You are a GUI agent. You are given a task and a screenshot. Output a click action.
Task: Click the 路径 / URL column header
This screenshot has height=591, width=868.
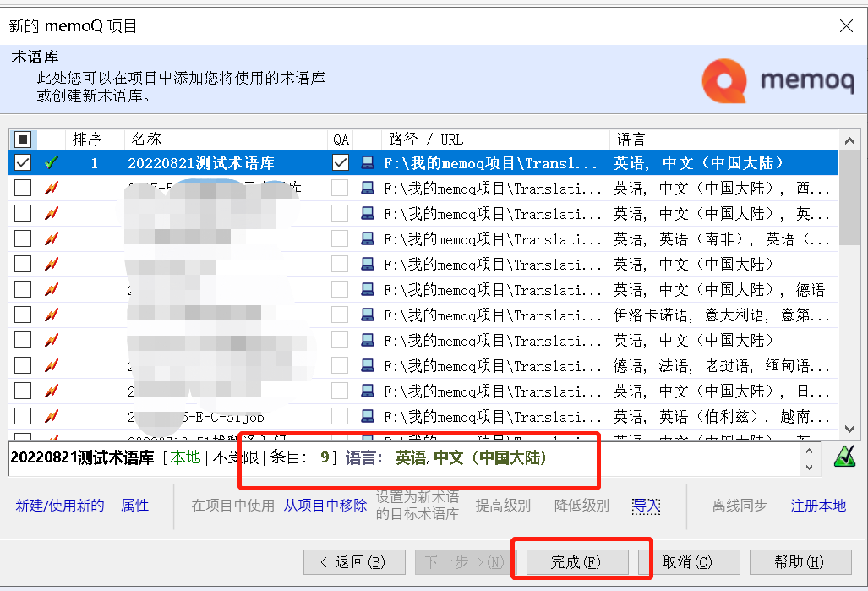click(x=495, y=139)
